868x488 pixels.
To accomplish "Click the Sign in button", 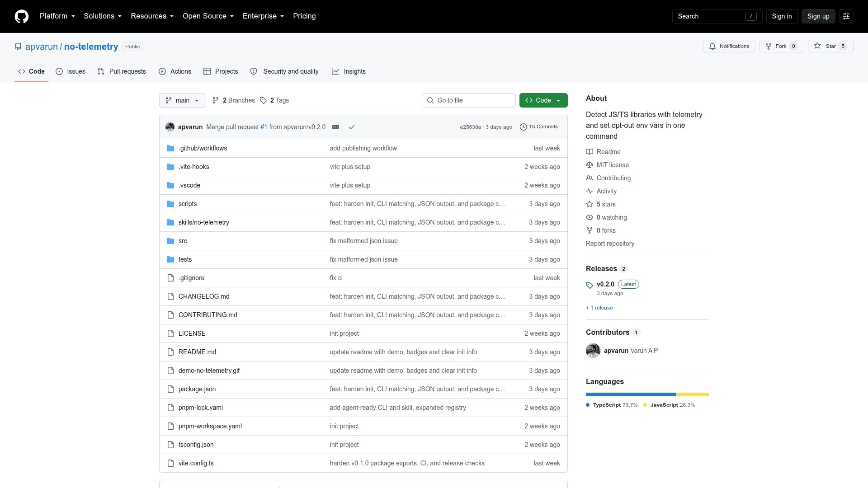I will (x=782, y=16).
